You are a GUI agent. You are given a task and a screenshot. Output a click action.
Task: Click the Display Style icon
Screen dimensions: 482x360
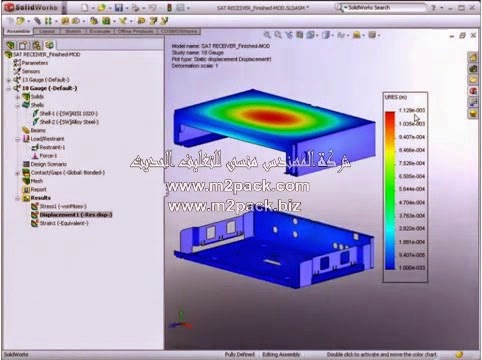click(x=326, y=35)
